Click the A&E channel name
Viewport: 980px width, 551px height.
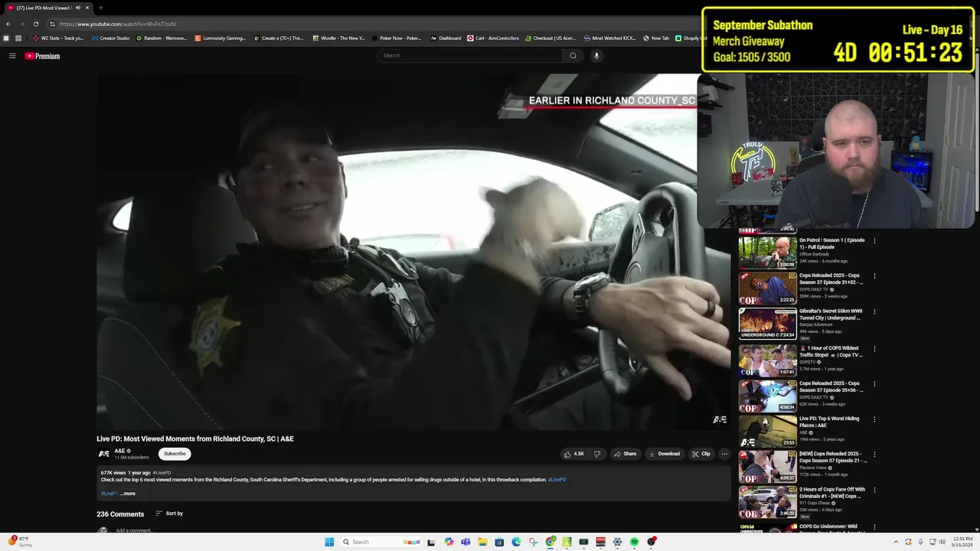click(x=119, y=451)
